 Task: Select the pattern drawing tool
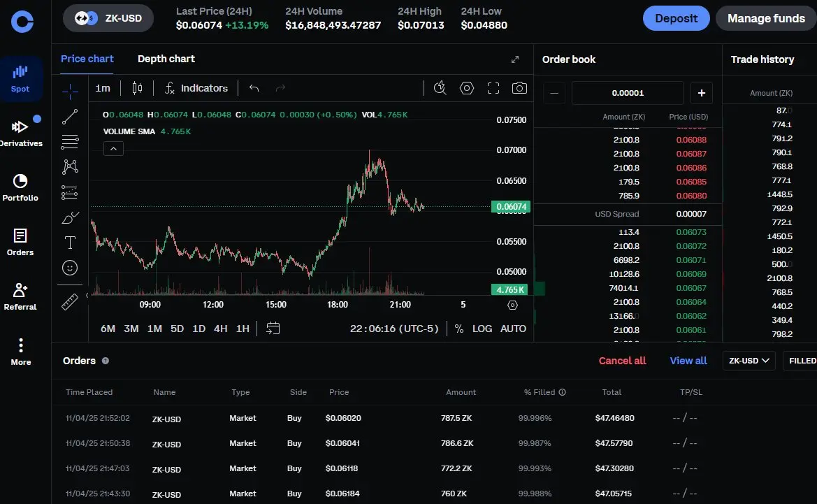click(x=70, y=167)
